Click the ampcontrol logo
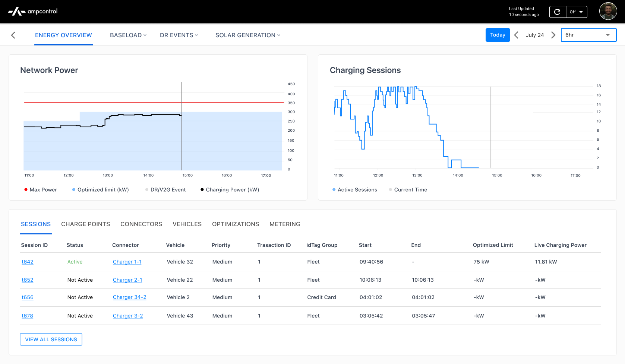This screenshot has height=364, width=625. click(33, 12)
